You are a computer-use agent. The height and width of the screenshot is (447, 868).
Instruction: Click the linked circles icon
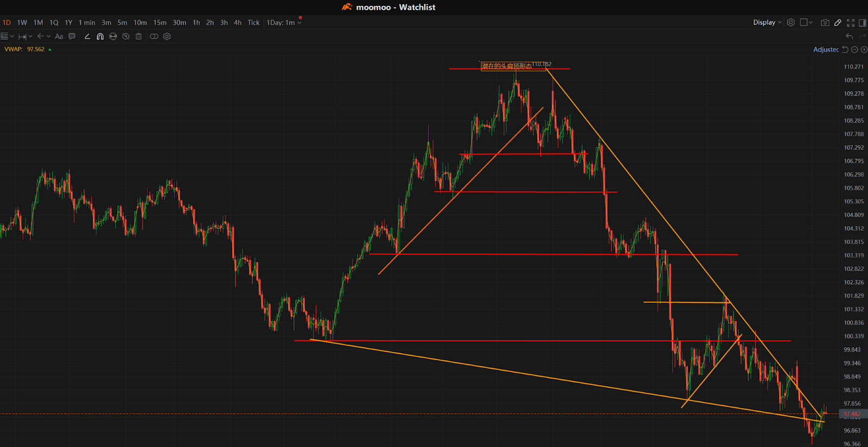pos(154,36)
